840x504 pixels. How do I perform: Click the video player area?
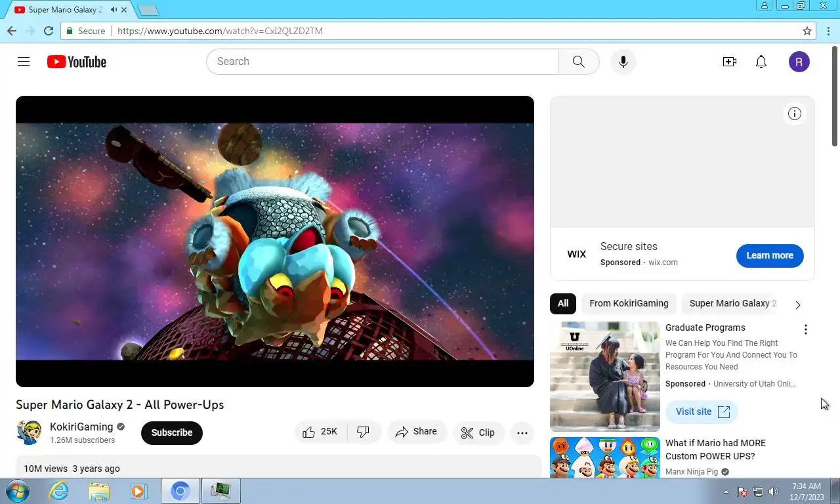275,241
